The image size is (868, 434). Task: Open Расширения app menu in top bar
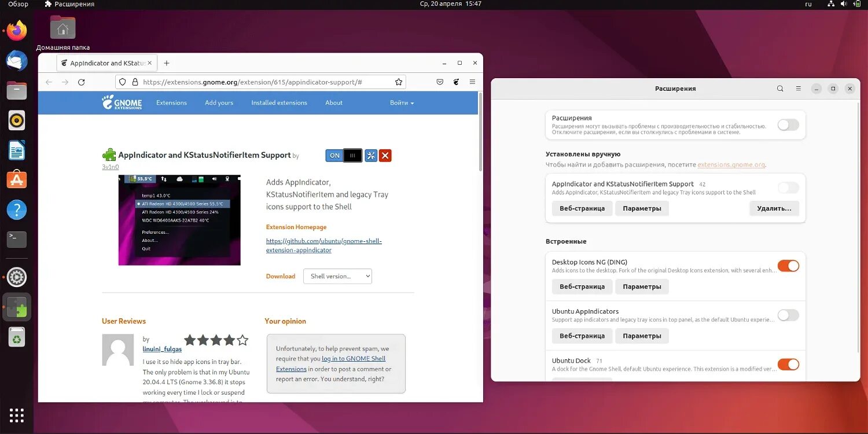(x=69, y=4)
